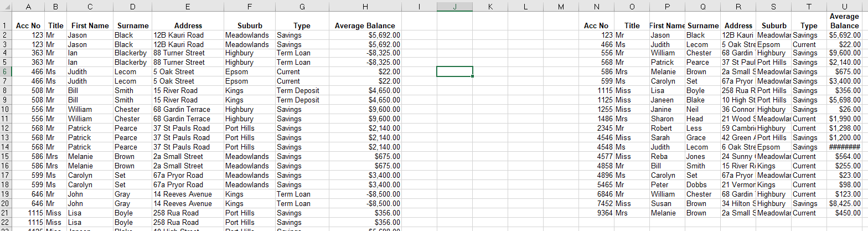Select the column J header
The width and height of the screenshot is (868, 231).
pyautogui.click(x=454, y=6)
